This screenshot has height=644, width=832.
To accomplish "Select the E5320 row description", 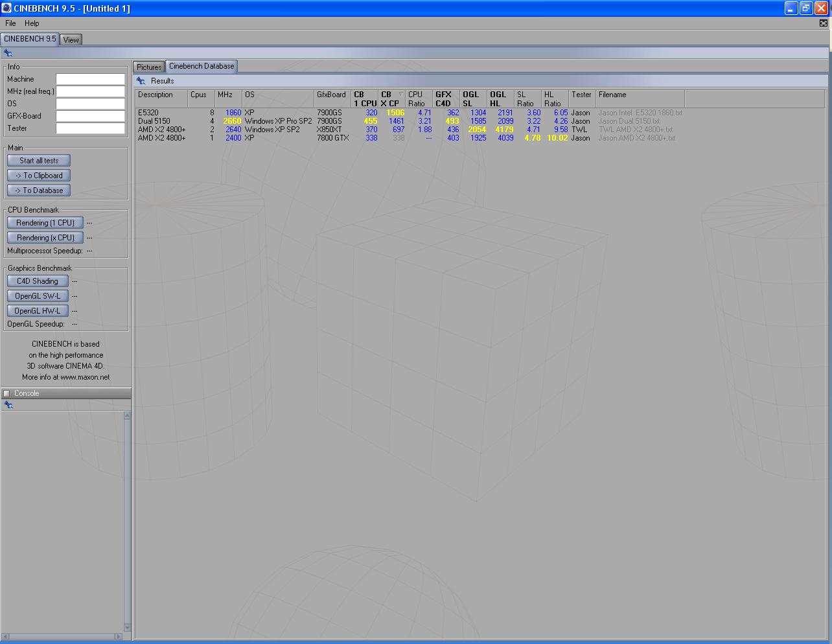I will 148,113.
